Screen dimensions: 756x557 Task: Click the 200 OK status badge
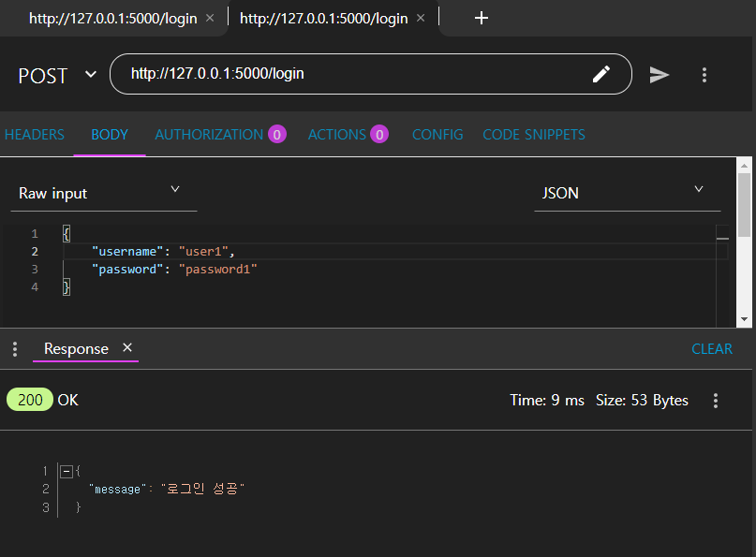[x=29, y=399]
